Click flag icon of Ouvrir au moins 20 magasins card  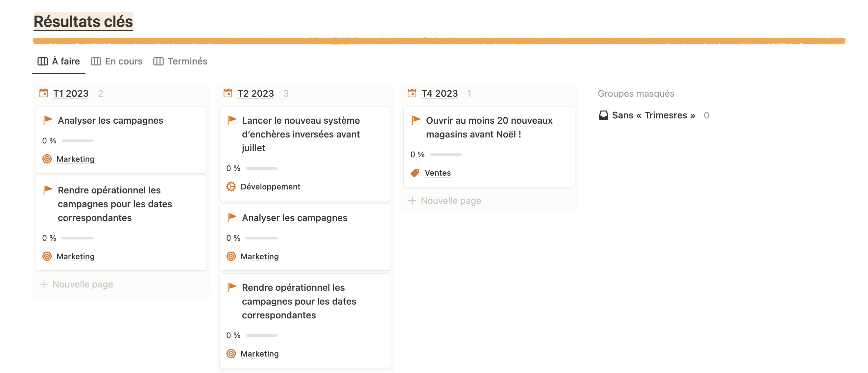(416, 120)
